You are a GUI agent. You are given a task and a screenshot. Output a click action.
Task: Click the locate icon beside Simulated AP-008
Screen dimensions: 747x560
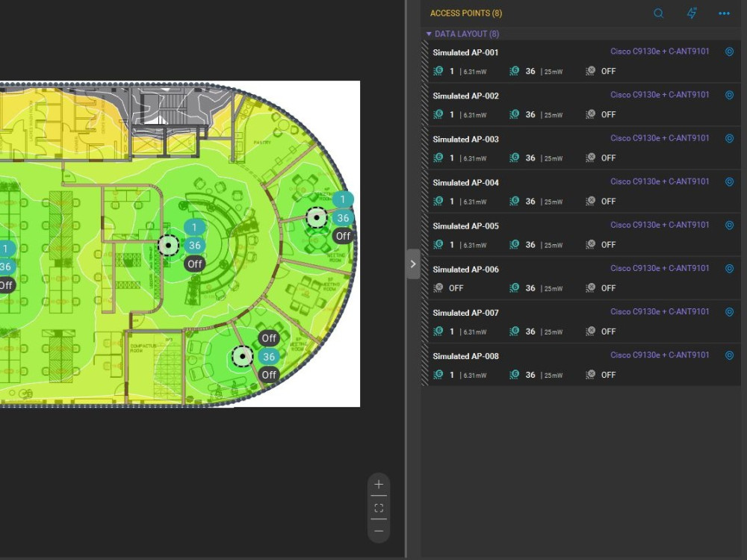[729, 355]
